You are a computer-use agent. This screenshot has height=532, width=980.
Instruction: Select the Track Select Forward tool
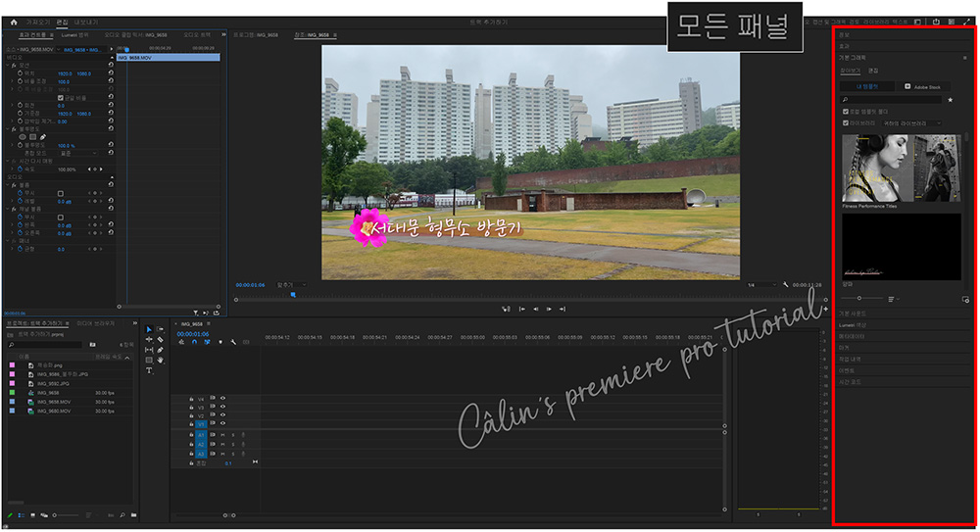pyautogui.click(x=160, y=329)
